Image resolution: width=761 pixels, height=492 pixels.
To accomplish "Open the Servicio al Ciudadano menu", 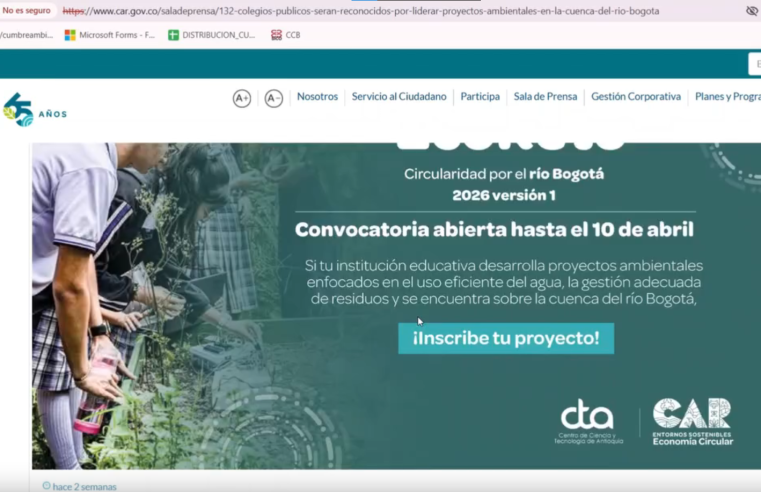I will tap(399, 97).
